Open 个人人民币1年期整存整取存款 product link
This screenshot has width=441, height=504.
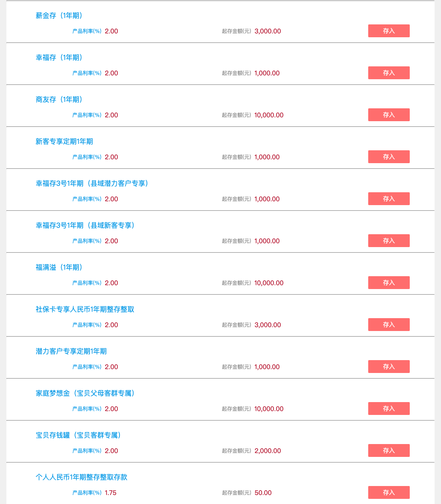point(81,477)
